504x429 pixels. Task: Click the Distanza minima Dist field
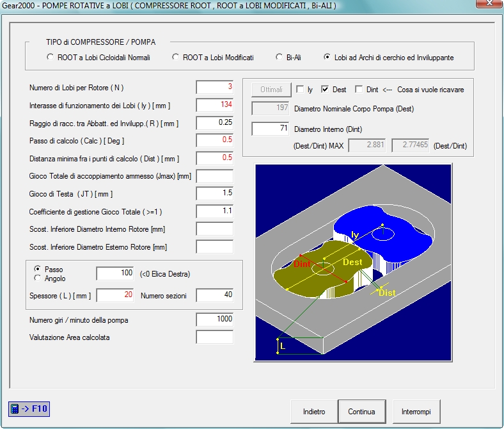(x=215, y=158)
